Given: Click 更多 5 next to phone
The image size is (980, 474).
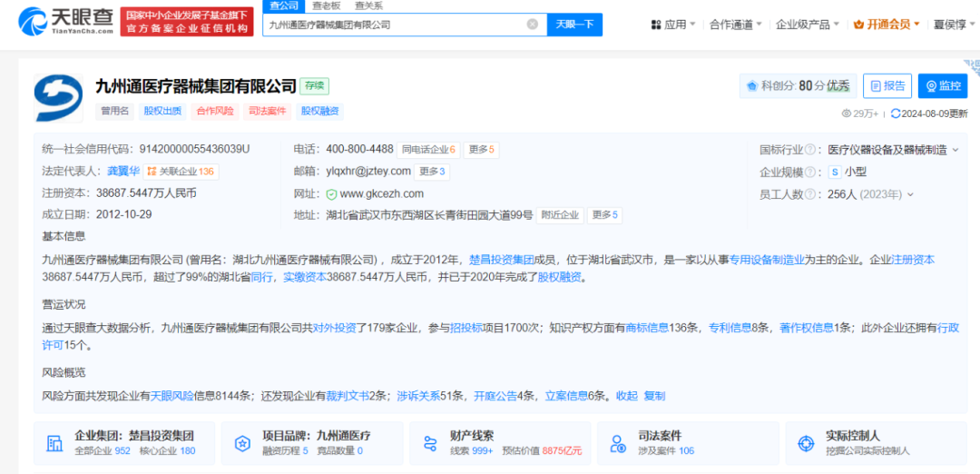Looking at the screenshot, I should coord(481,150).
